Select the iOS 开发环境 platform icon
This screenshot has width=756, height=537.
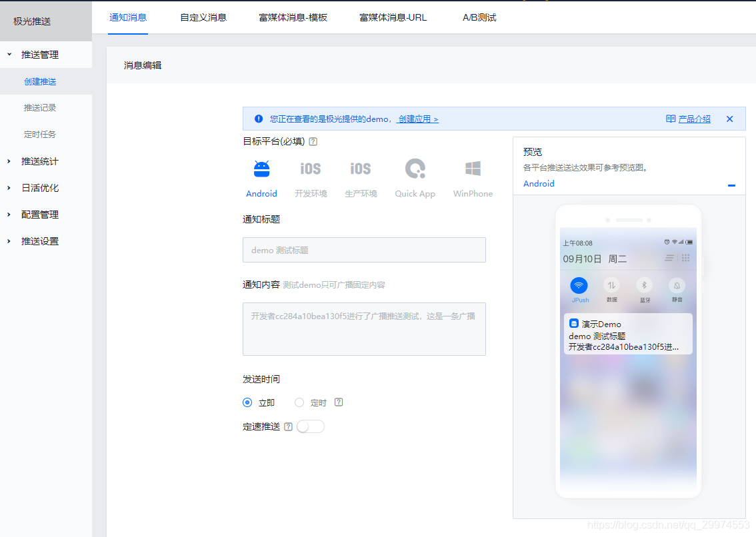coord(311,169)
